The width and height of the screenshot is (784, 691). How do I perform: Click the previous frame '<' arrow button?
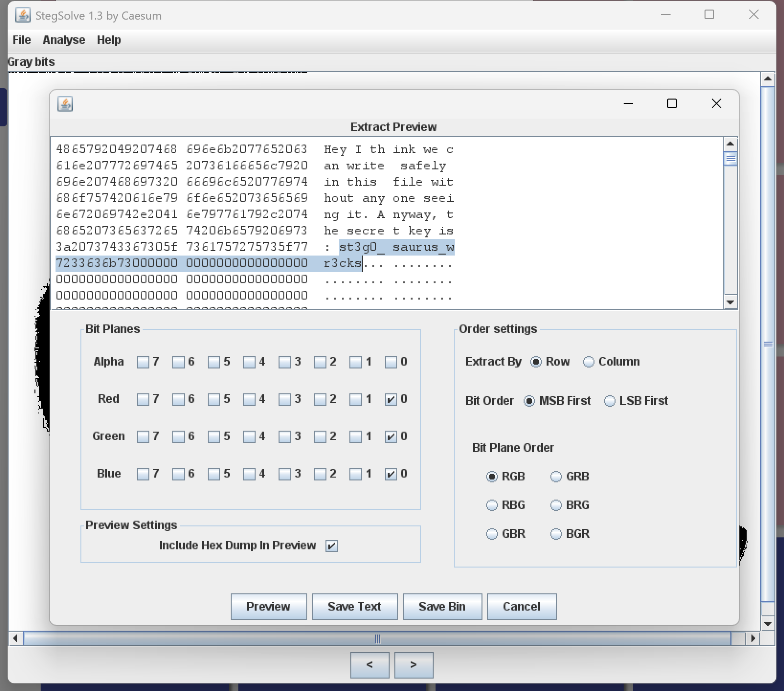370,665
